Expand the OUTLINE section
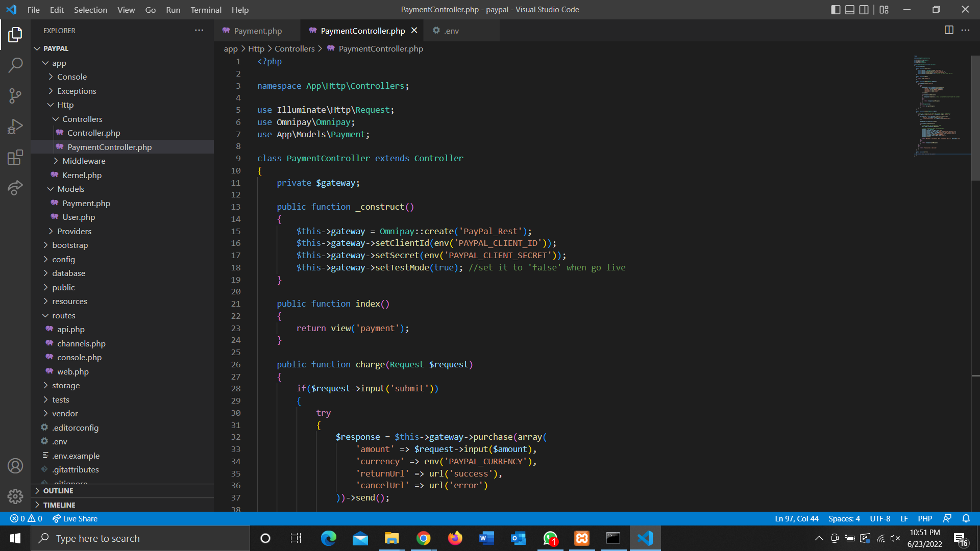 point(58,491)
